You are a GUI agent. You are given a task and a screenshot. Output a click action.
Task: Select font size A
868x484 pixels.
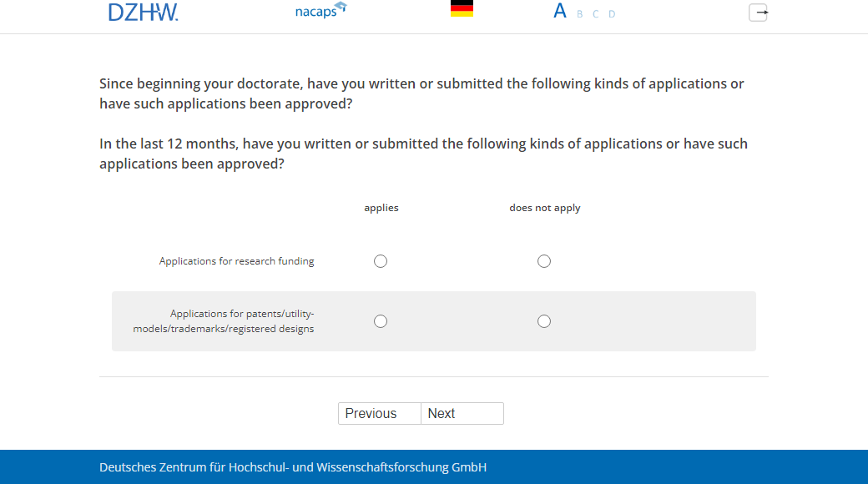click(x=560, y=12)
